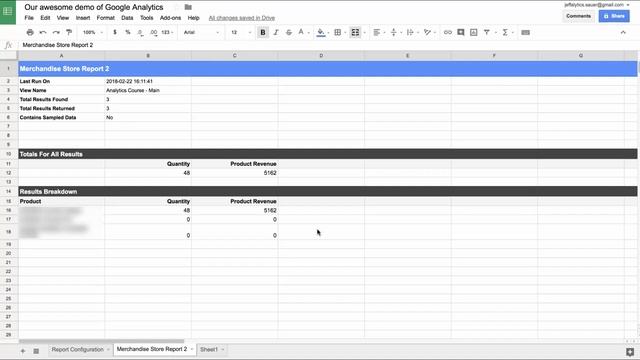Open the Explore panel button
640x360 pixels.
[630, 351]
